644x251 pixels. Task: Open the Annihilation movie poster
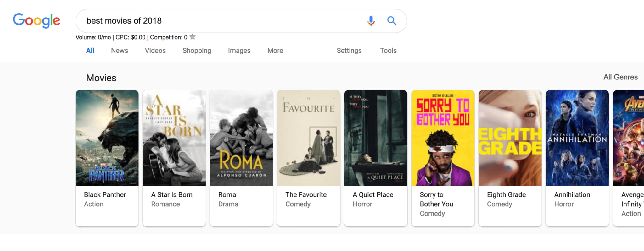click(577, 138)
